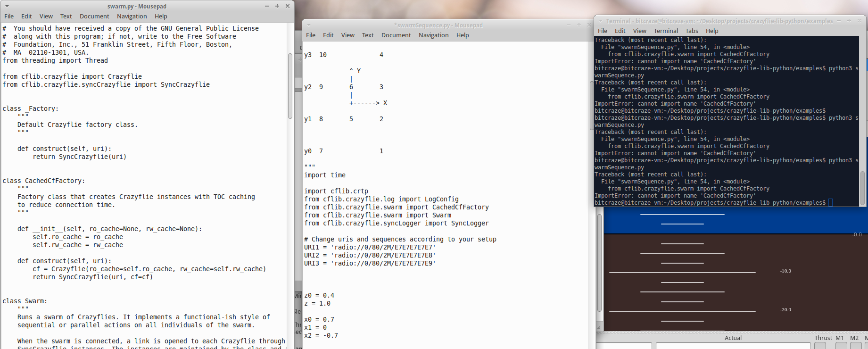Open the Terminal window menu arrow
Viewport: 868px width, 349px height.
click(600, 21)
